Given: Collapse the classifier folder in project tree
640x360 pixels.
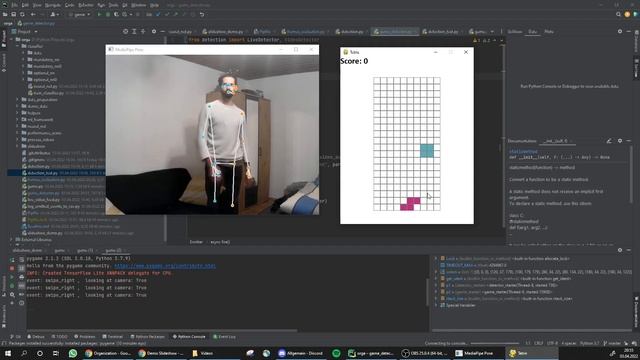Looking at the screenshot, I should 18,47.
